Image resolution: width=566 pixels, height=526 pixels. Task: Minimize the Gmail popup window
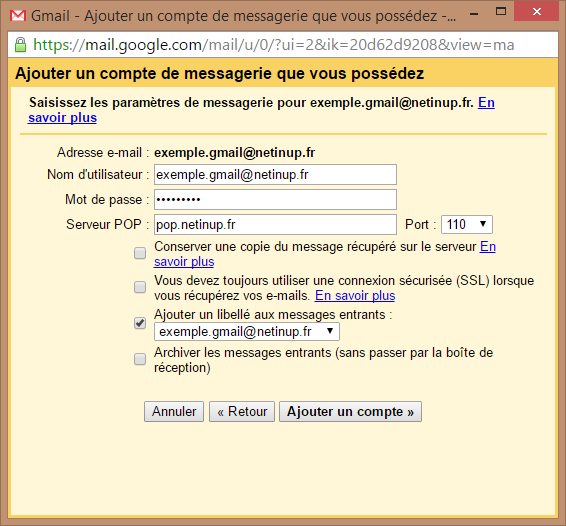(x=474, y=14)
